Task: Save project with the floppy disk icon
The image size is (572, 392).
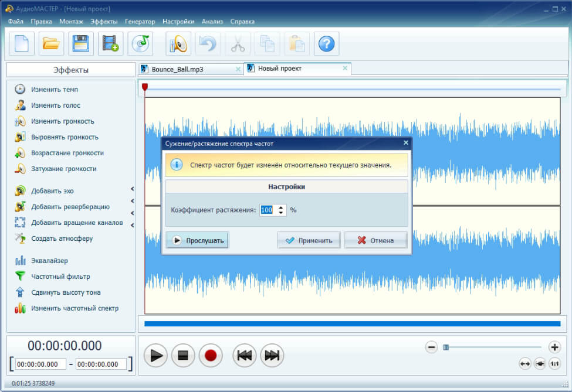Action: pos(80,44)
